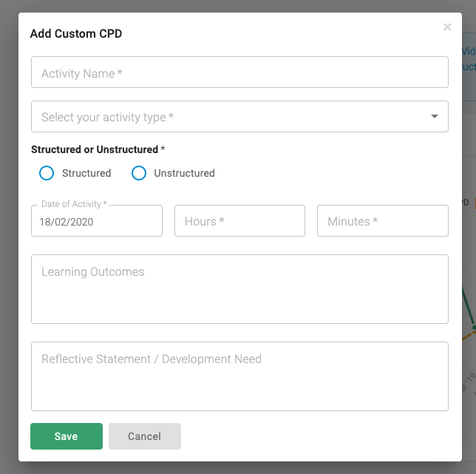The width and height of the screenshot is (476, 474).
Task: Click the Hours input field
Action: pos(239,221)
